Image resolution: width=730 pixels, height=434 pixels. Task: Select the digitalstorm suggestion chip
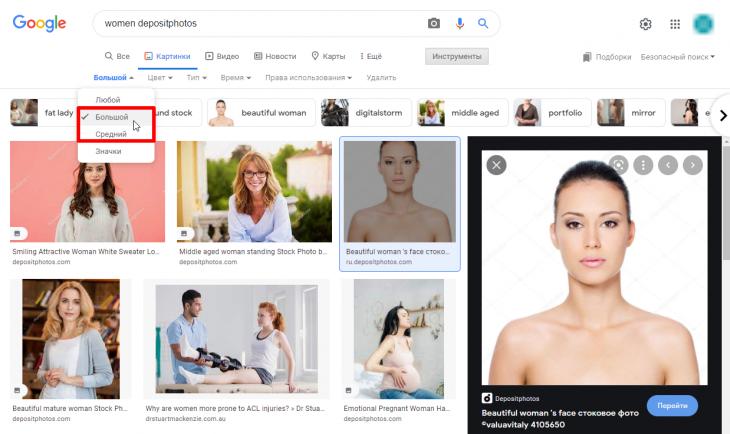point(366,113)
